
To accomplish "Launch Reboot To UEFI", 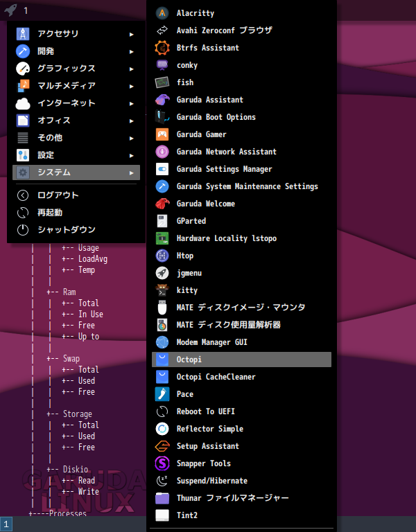I will pos(241,411).
